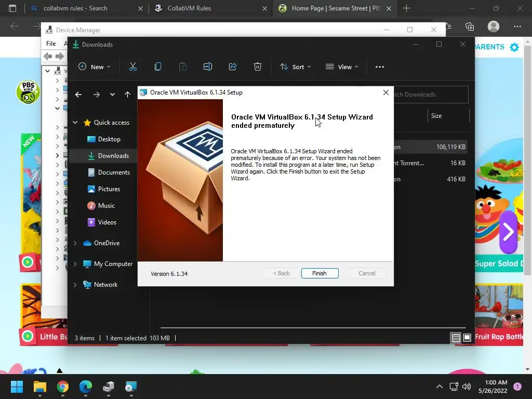This screenshot has height=399, width=532.
Task: Go forward with the Explorer forward arrow
Action: pos(96,95)
